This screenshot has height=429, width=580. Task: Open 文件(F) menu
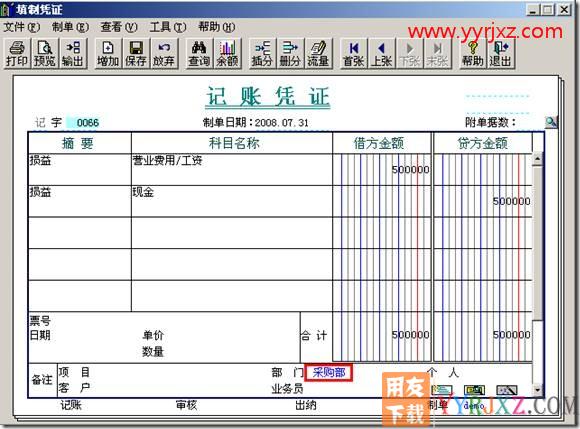pos(21,27)
